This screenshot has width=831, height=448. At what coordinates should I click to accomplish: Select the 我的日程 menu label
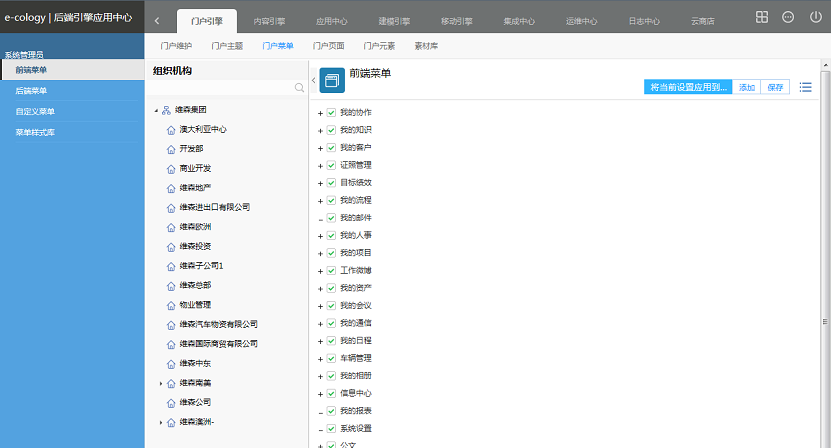[356, 341]
